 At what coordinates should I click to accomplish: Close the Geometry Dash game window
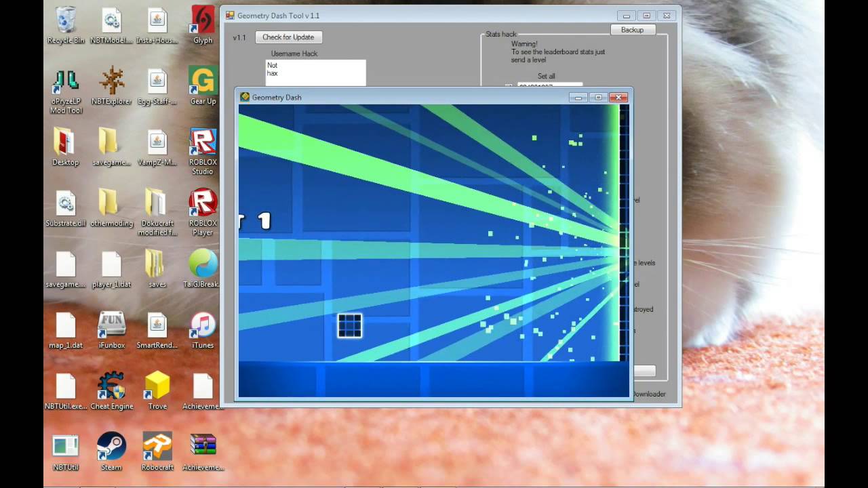coord(618,98)
